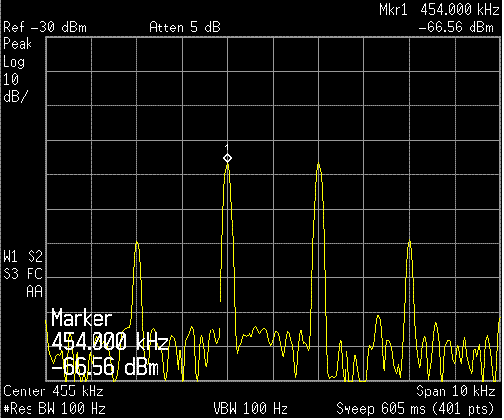The image size is (504, 420).
Task: Select the W1 S2 trace status
Action: (x=23, y=256)
